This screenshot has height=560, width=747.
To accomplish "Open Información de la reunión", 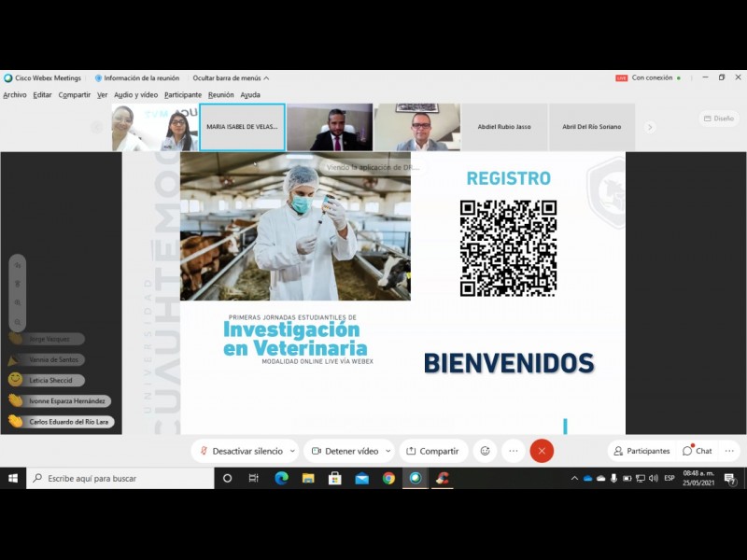I will tap(136, 78).
